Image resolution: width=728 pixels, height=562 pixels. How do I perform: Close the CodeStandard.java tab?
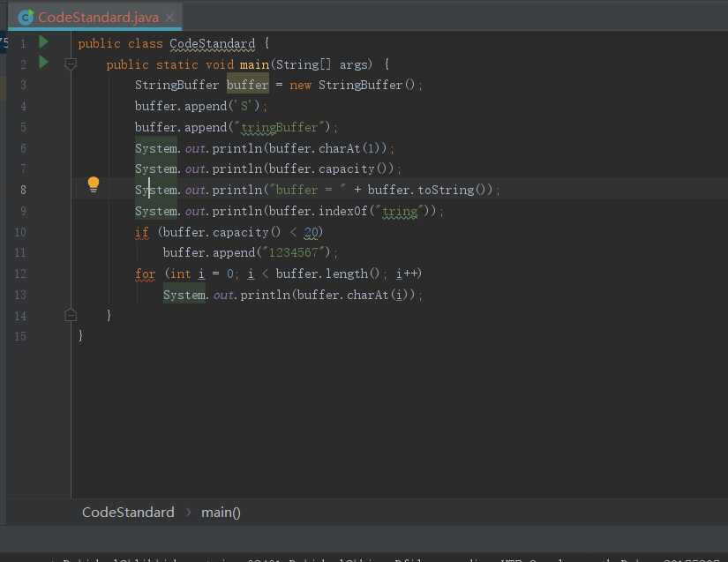pos(170,18)
